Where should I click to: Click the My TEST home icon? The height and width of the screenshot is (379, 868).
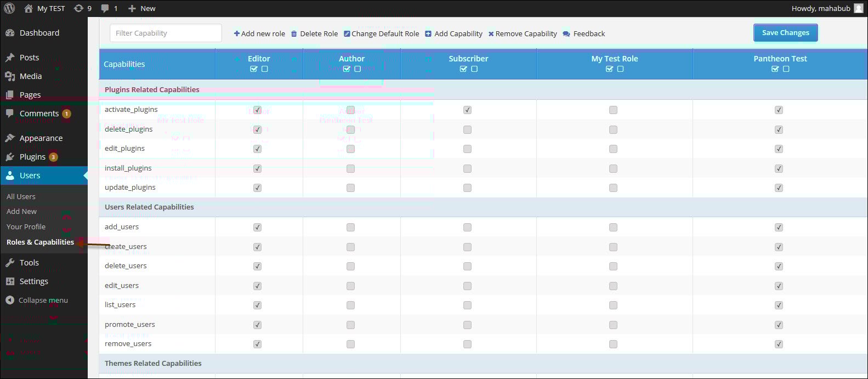(29, 8)
